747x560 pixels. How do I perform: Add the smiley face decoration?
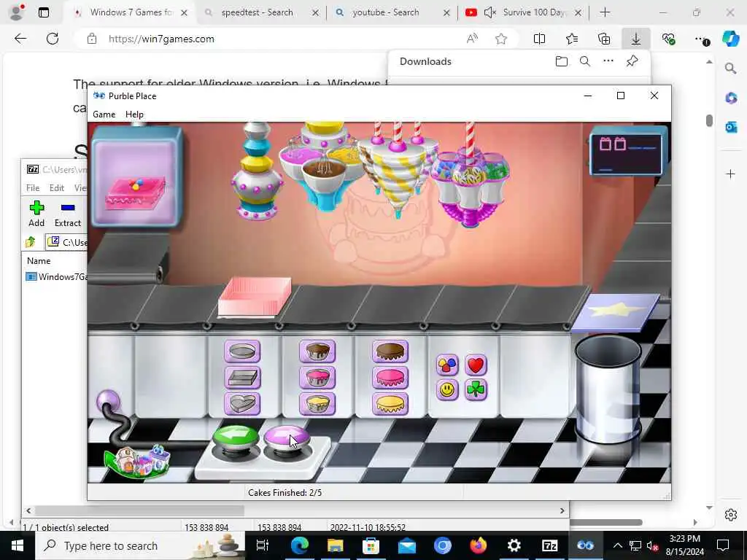pyautogui.click(x=447, y=389)
